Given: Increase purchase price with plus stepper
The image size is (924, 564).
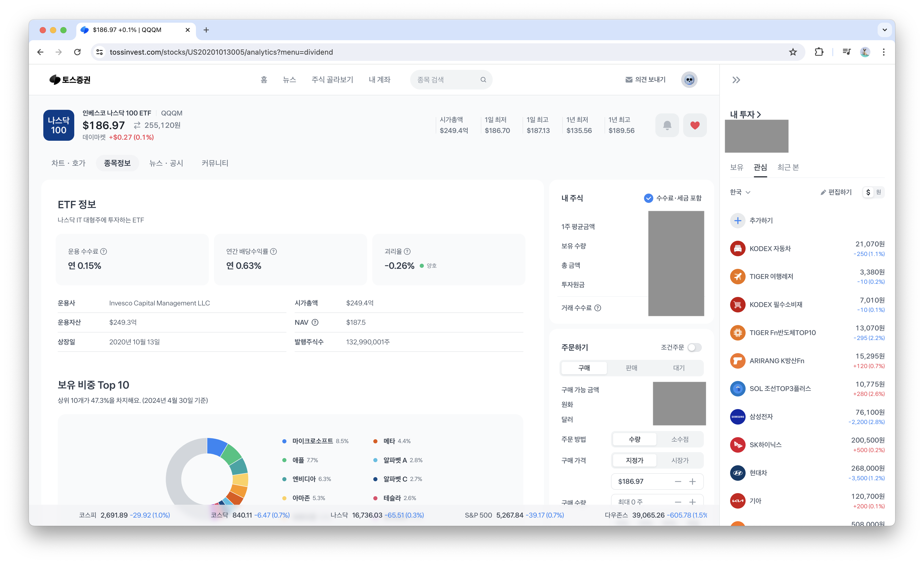Looking at the screenshot, I should [692, 482].
